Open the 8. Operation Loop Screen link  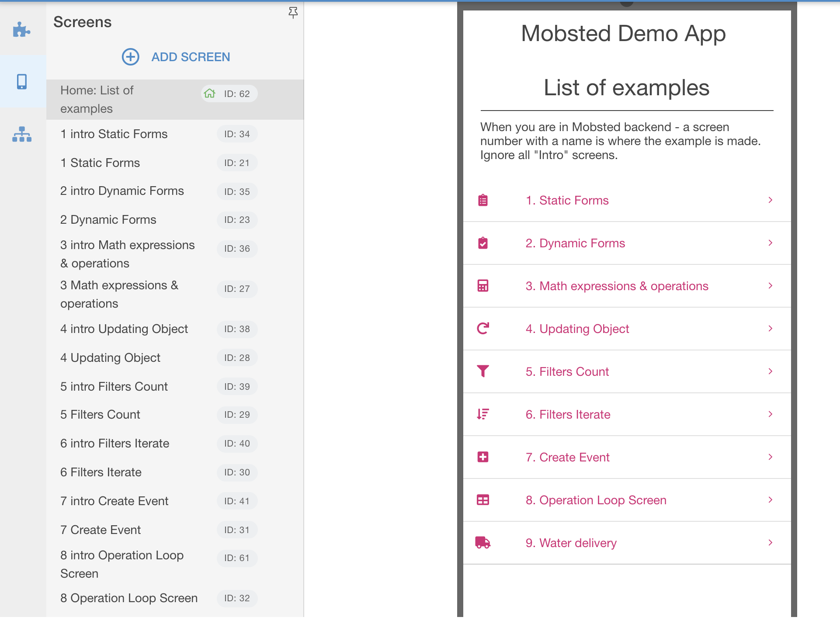tap(596, 500)
